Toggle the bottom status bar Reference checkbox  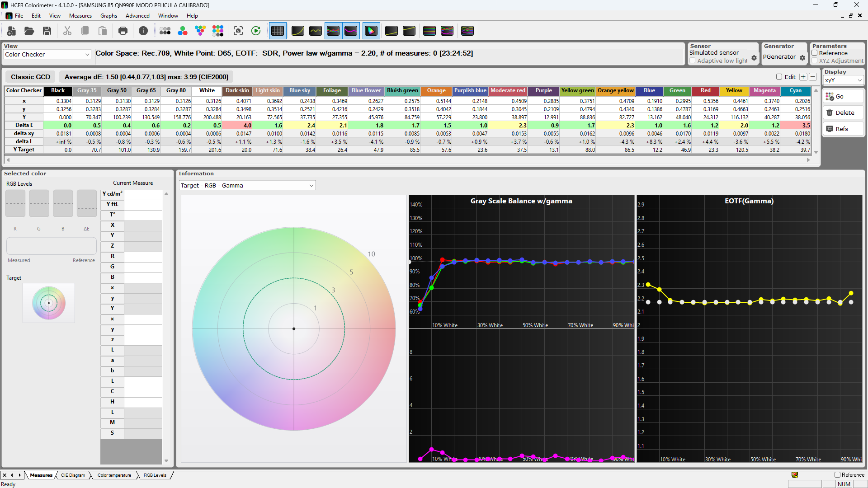(838, 475)
